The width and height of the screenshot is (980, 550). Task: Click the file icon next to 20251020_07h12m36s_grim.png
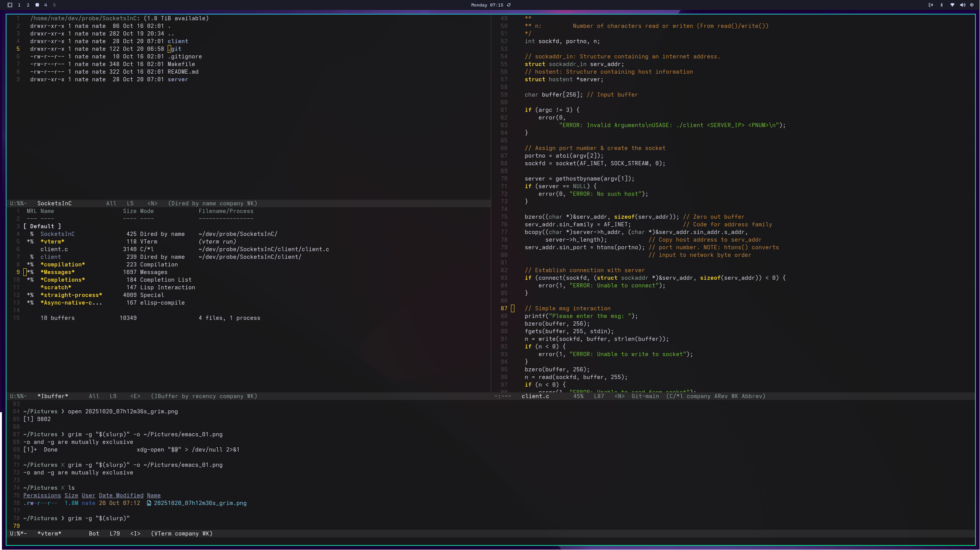pyautogui.click(x=149, y=503)
